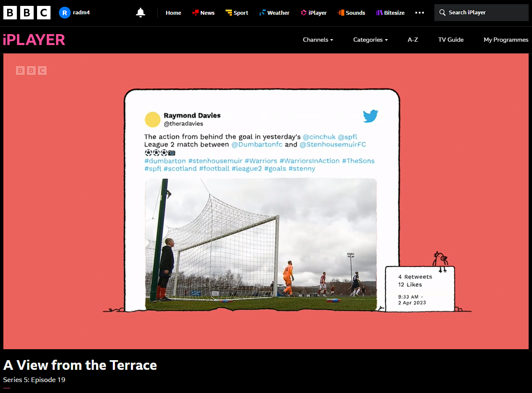532x393 pixels.
Task: Open BBC Bitesize link
Action: click(x=390, y=13)
